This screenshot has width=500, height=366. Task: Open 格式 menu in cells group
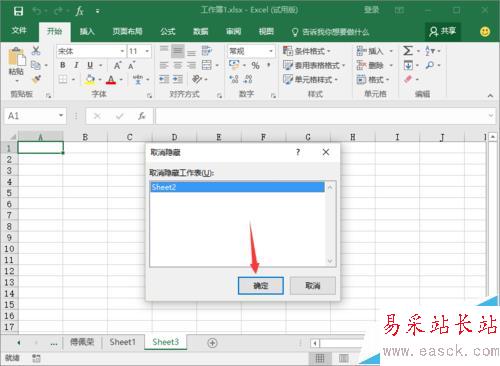[x=373, y=80]
